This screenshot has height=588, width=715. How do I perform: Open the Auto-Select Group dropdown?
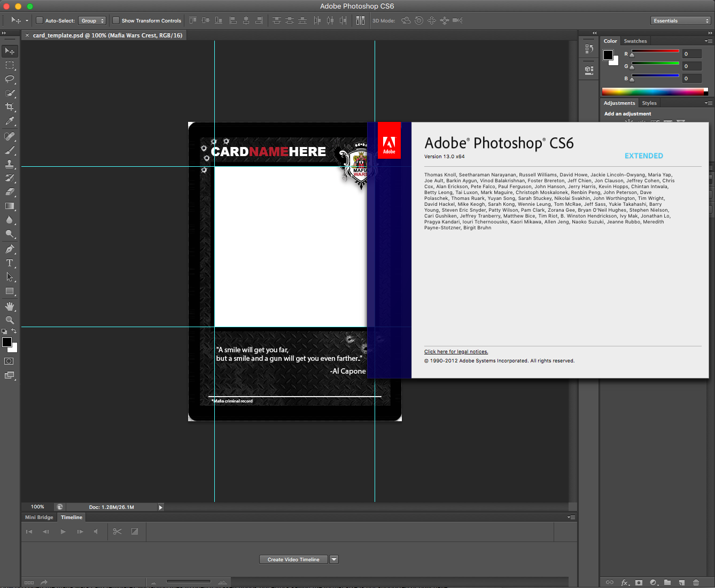(92, 21)
